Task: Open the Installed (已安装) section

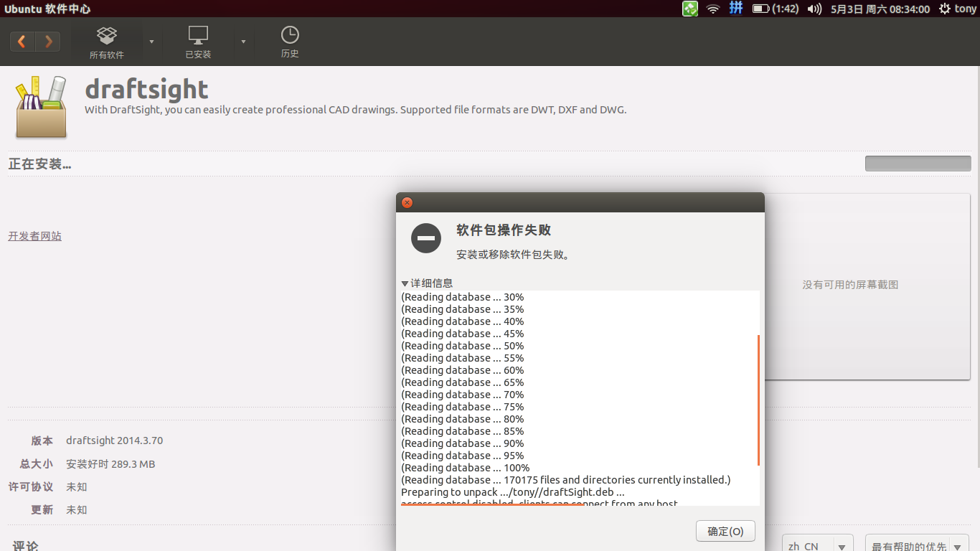Action: click(198, 42)
